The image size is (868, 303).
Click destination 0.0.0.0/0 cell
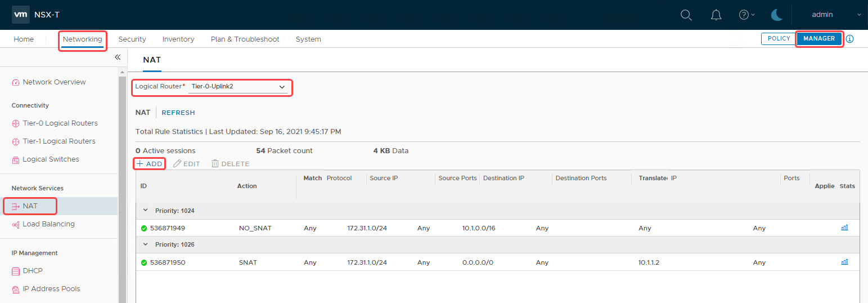point(478,262)
